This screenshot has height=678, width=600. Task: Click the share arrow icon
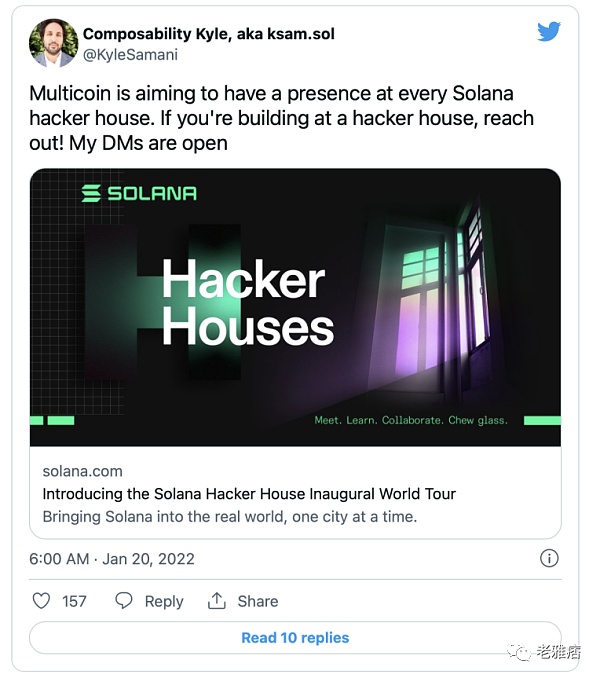pos(217,601)
